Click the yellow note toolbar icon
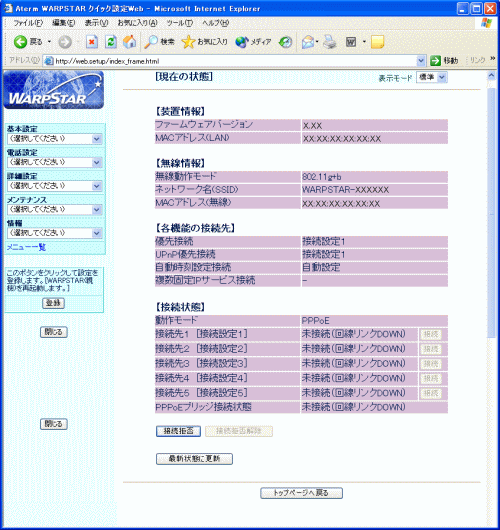 pos(377,42)
